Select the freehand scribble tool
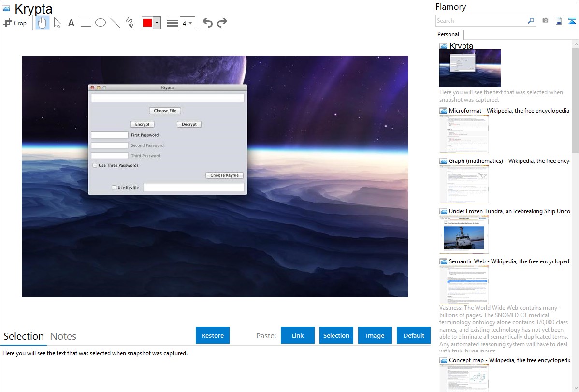This screenshot has width=579, height=392. point(130,23)
